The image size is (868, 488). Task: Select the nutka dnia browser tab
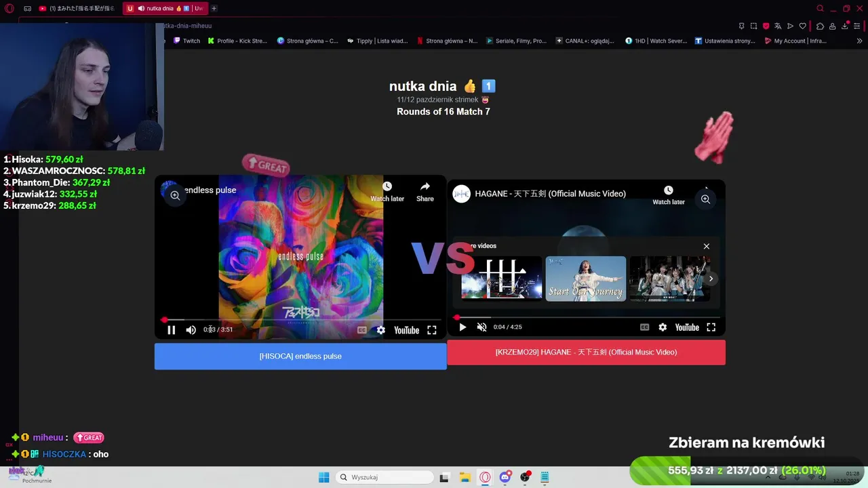coord(165,8)
